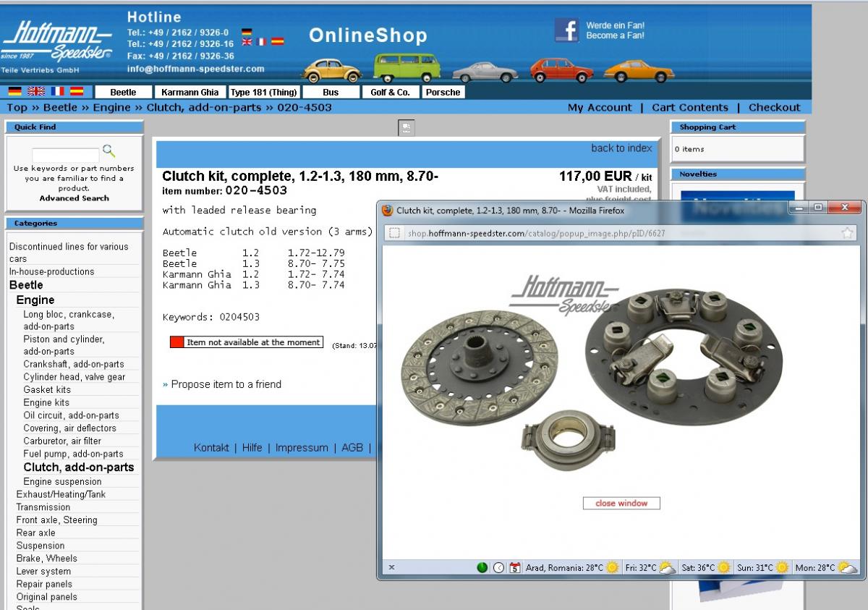Open the Beetle tab
The height and width of the screenshot is (610, 868).
pos(124,92)
